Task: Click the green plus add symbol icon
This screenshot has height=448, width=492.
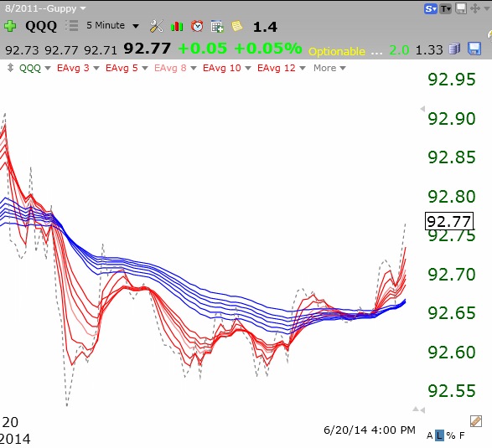Action: point(10,26)
